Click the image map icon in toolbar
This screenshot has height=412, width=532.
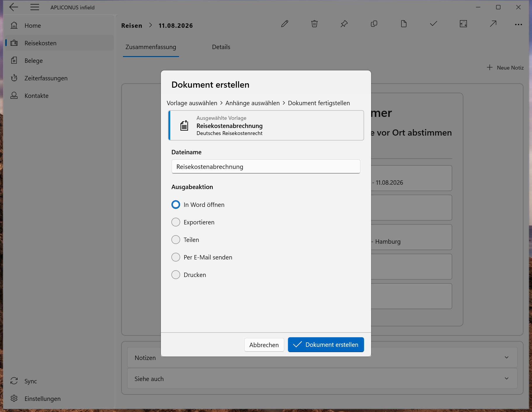tap(463, 24)
